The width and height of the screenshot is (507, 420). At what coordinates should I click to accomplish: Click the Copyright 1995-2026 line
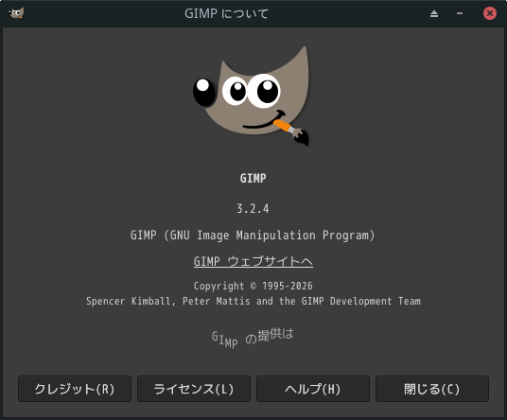coord(253,286)
